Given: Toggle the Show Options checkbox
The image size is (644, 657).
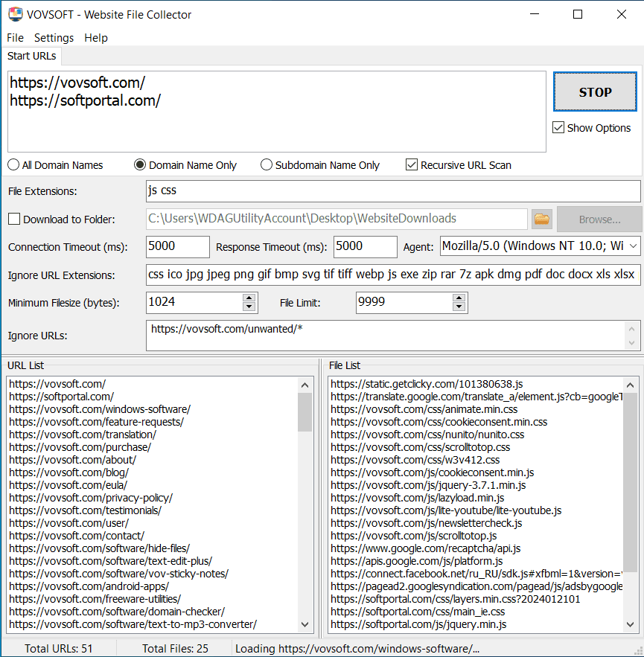Looking at the screenshot, I should click(x=558, y=127).
